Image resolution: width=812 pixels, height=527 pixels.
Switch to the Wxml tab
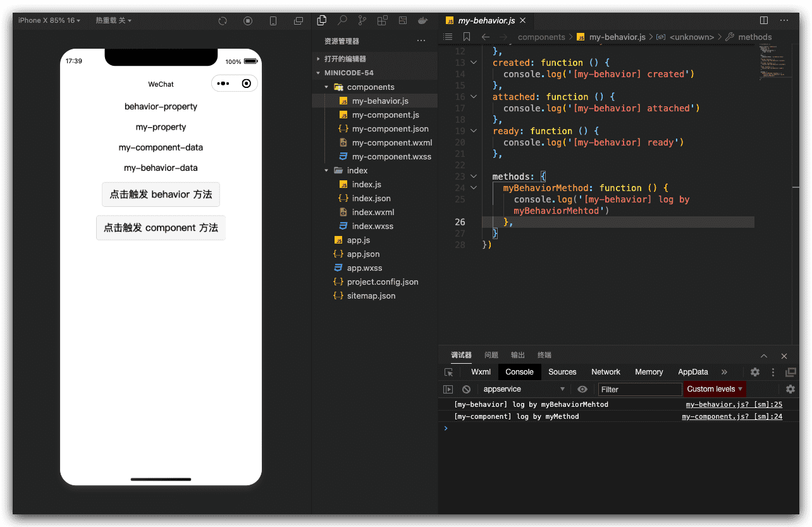coord(481,372)
